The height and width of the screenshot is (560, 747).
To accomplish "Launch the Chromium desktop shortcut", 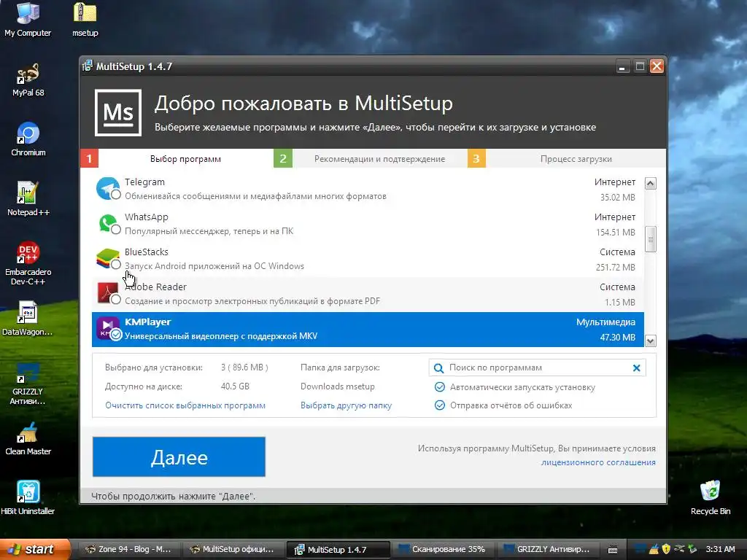I will click(x=28, y=139).
